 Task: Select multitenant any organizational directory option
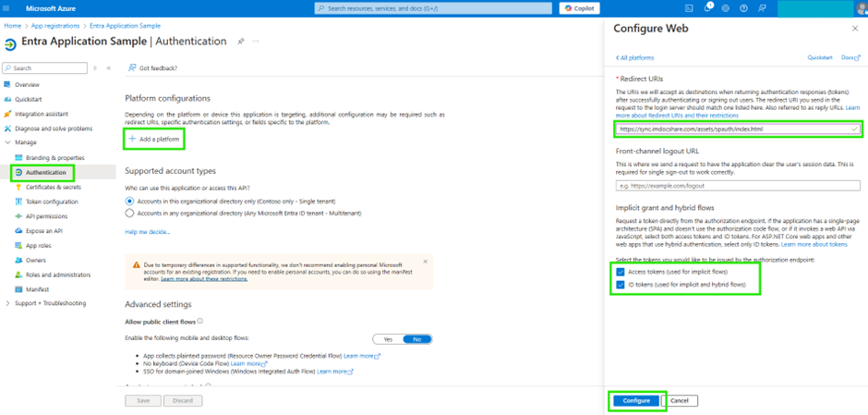coord(129,213)
